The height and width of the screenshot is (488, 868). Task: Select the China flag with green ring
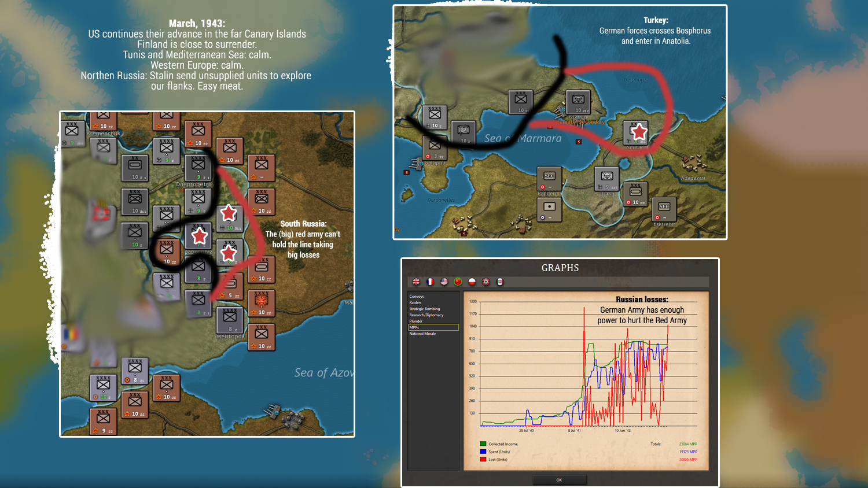tap(458, 282)
